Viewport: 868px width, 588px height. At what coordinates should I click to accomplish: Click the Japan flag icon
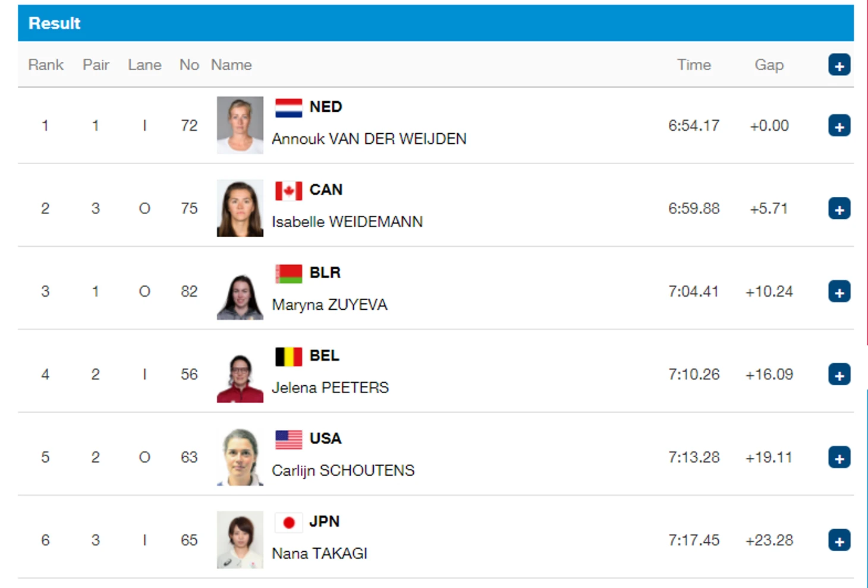288,523
